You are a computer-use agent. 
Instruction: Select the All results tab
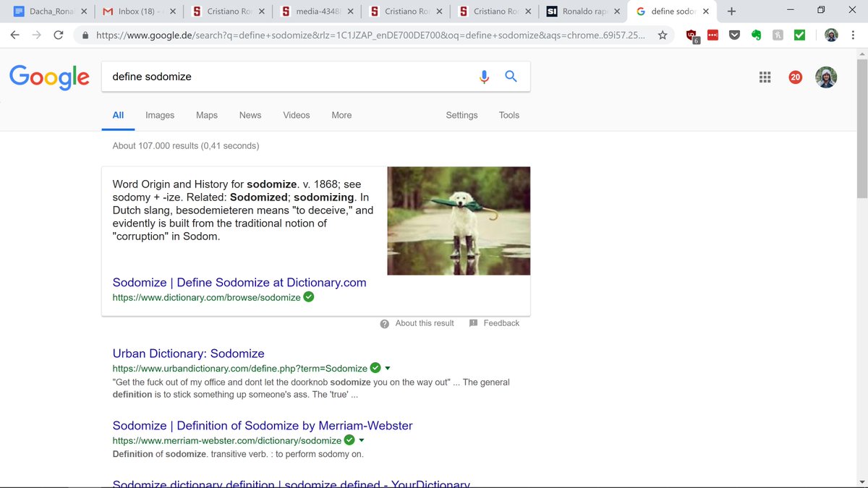point(118,115)
